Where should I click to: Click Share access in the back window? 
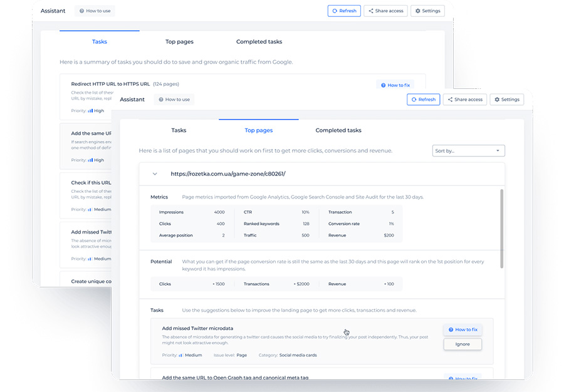[385, 11]
